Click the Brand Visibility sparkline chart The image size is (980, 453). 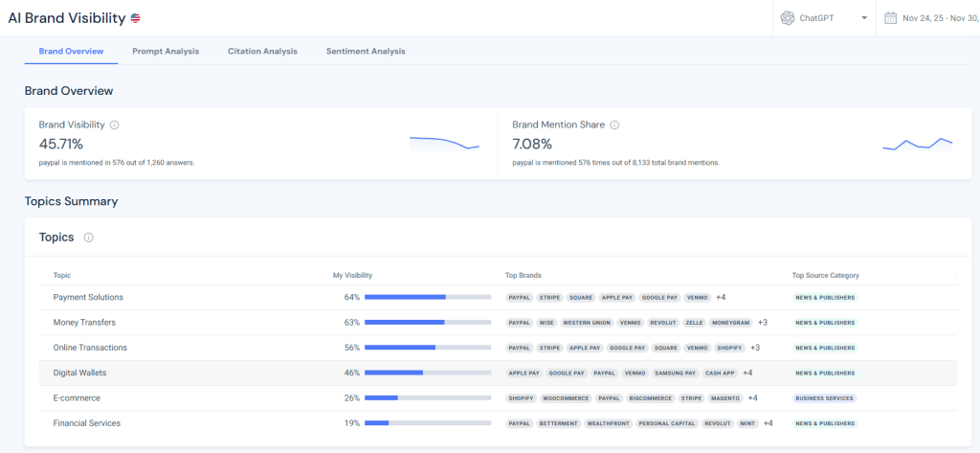(444, 143)
